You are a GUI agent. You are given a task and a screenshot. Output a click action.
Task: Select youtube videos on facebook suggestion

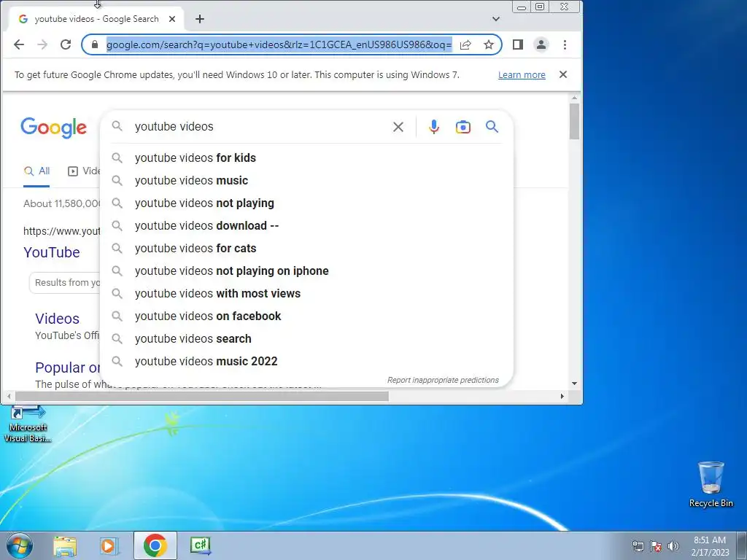point(307,316)
